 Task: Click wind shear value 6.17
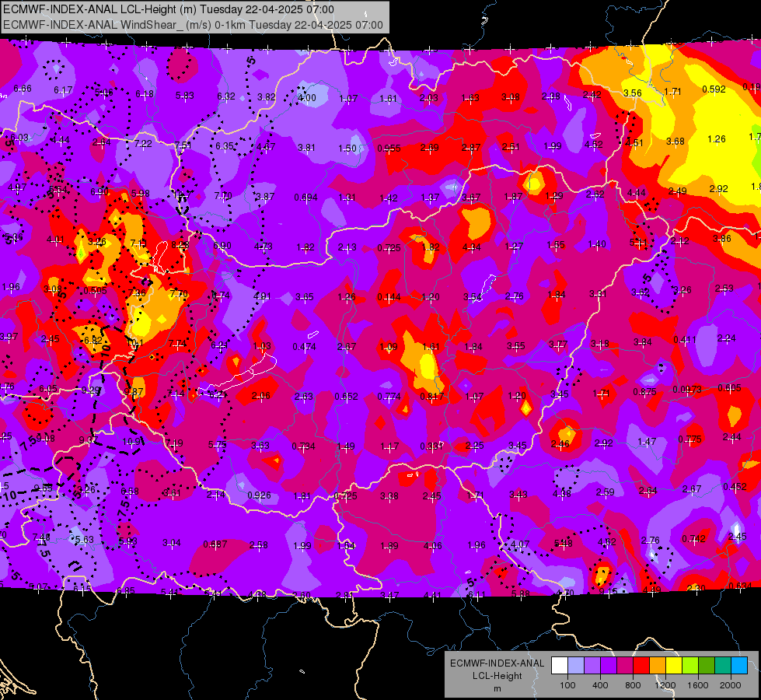pos(63,90)
